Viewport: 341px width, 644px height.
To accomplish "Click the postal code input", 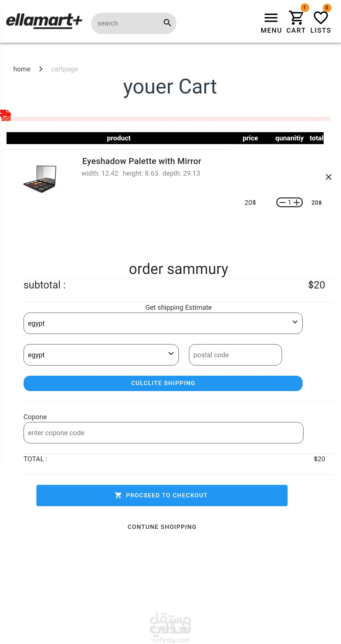I will (x=235, y=355).
